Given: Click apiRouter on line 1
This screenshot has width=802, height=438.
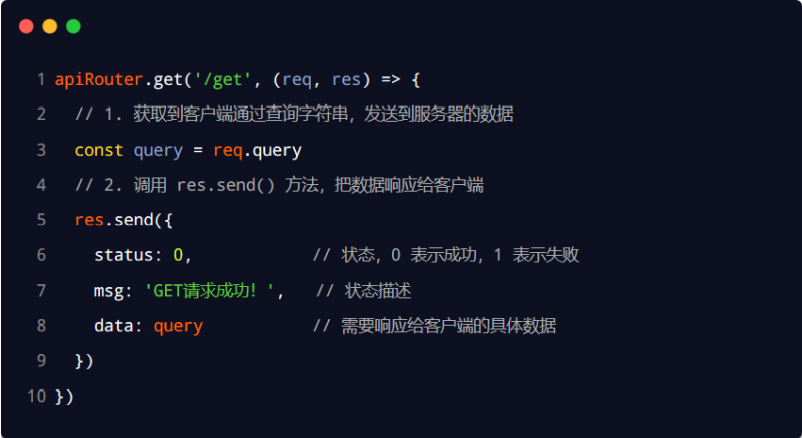Looking at the screenshot, I should point(99,79).
